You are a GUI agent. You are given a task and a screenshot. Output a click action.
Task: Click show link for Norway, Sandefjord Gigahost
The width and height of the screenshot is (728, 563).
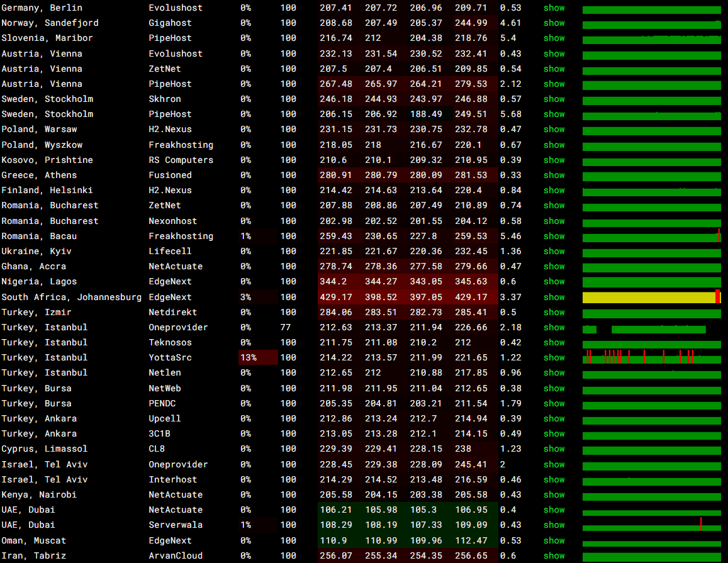(x=554, y=23)
